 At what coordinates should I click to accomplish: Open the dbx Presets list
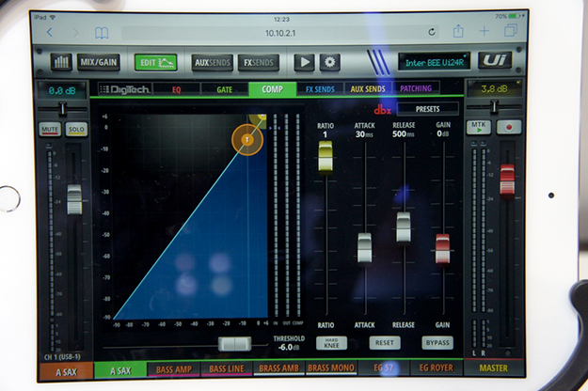pyautogui.click(x=428, y=109)
